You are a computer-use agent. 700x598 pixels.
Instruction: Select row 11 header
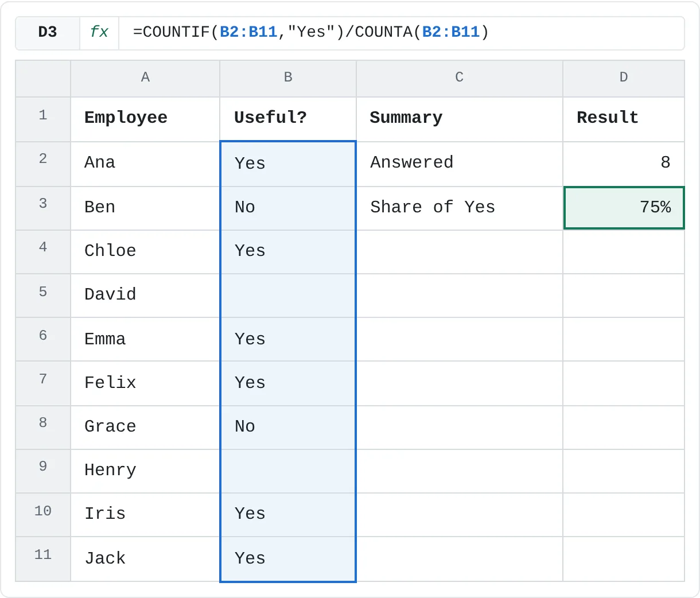click(x=43, y=559)
